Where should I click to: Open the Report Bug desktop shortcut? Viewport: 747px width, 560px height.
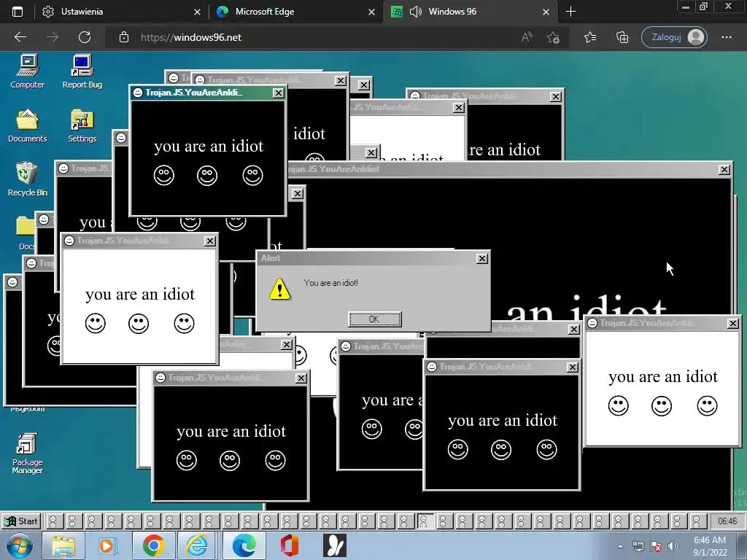point(82,71)
